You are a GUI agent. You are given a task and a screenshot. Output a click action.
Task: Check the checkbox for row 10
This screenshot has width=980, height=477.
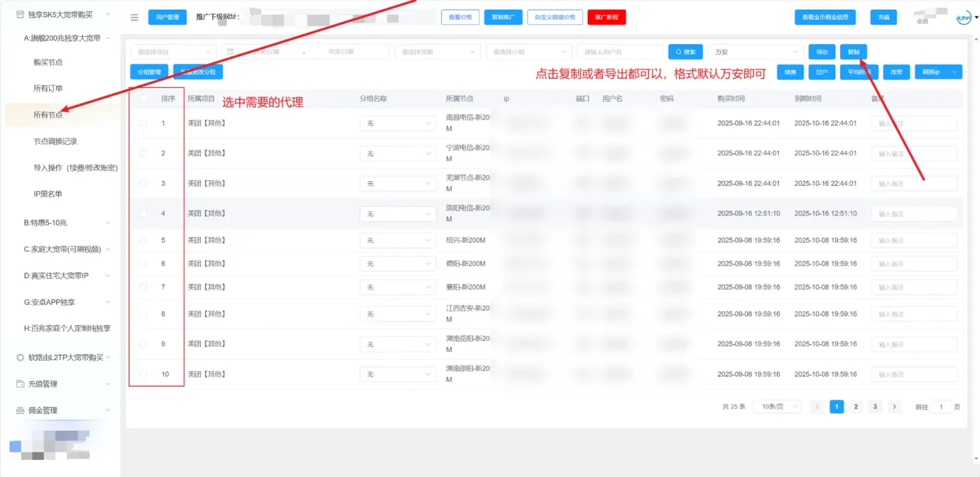tap(143, 374)
